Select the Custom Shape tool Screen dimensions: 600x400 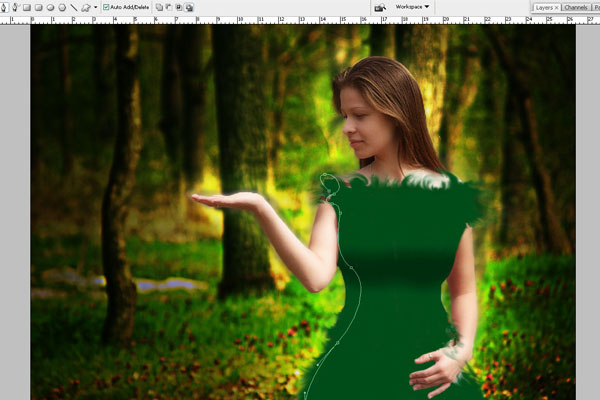click(85, 7)
